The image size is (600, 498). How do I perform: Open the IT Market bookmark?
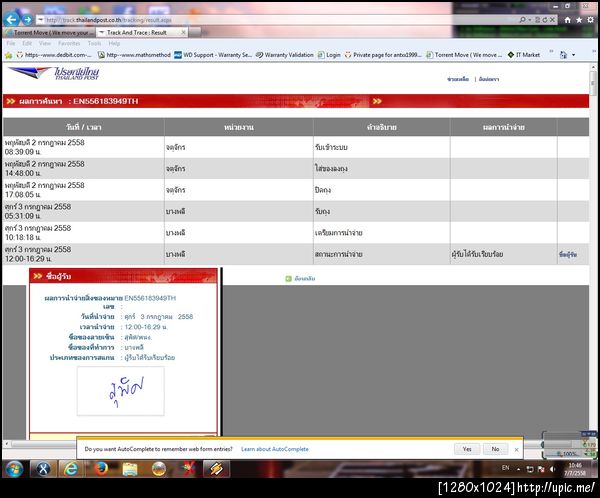(523, 55)
